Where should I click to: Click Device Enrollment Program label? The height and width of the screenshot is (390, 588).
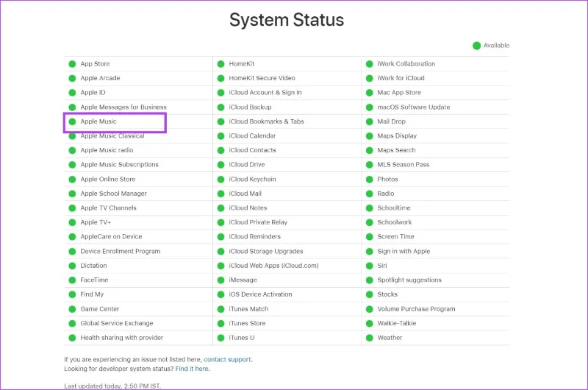coord(121,252)
